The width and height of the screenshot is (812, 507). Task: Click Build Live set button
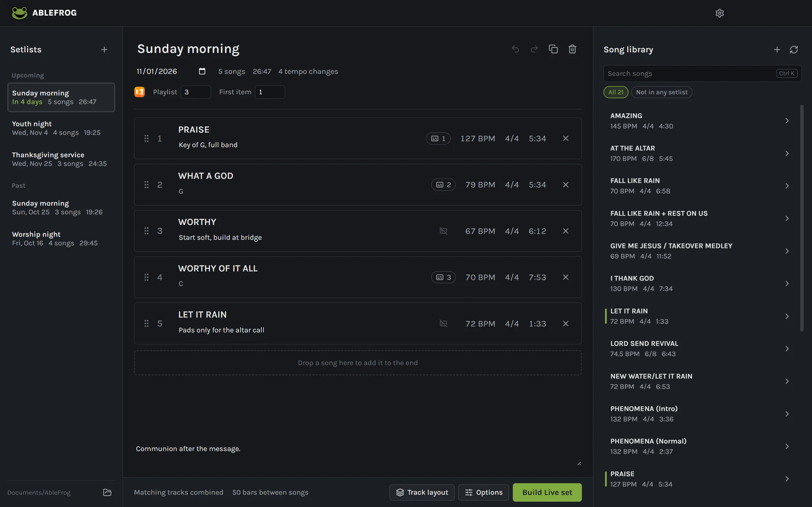pos(547,492)
